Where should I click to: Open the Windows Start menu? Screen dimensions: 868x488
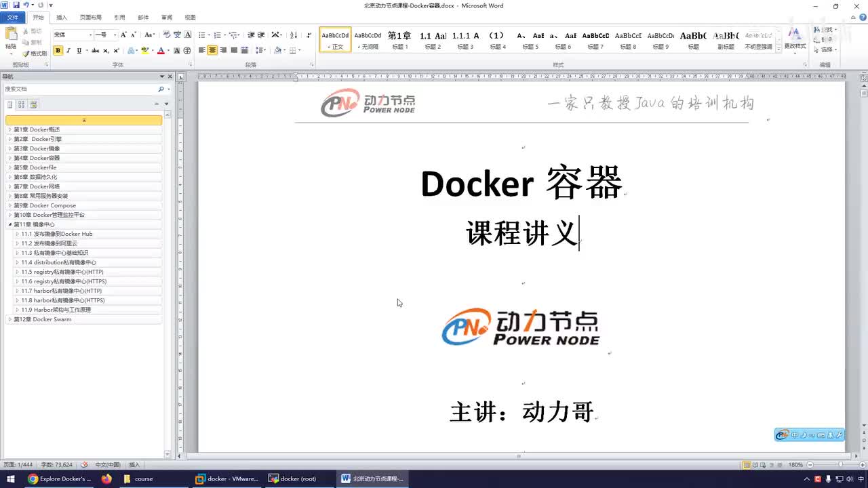[x=11, y=479]
